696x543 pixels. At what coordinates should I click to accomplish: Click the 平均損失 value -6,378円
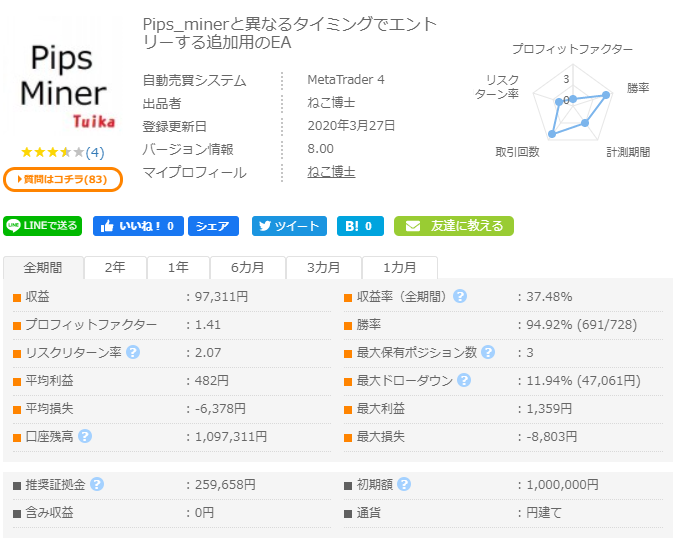(220, 408)
